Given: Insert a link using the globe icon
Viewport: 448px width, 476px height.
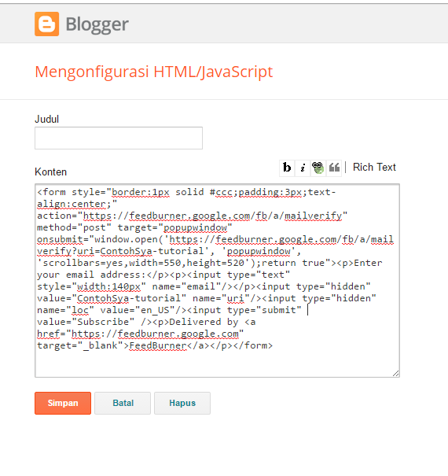Looking at the screenshot, I should [318, 168].
